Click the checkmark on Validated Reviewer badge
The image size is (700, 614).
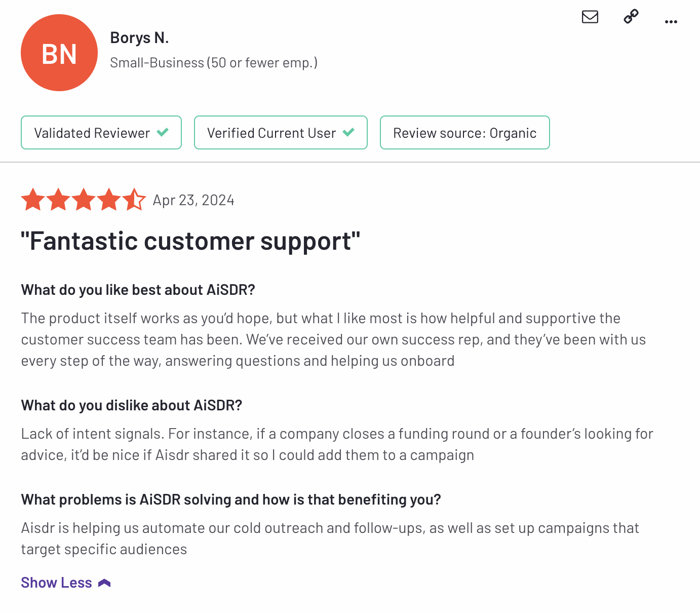pos(163,132)
